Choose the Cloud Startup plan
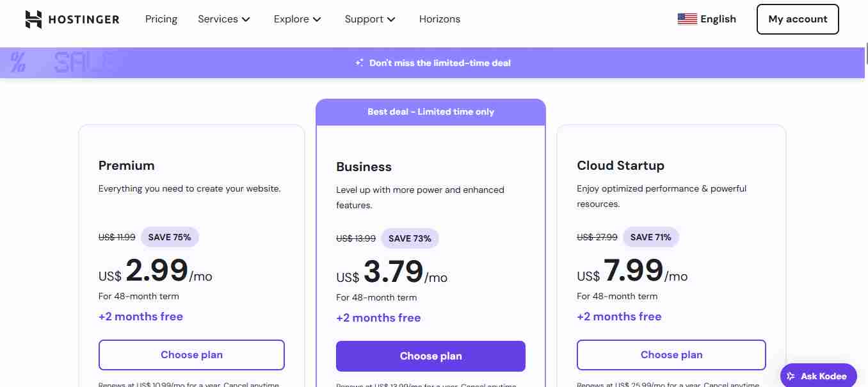 click(x=671, y=355)
